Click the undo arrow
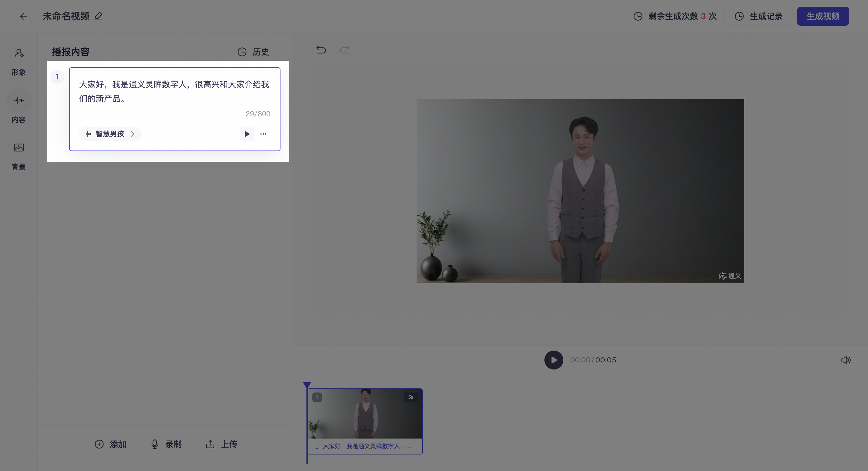 (321, 50)
